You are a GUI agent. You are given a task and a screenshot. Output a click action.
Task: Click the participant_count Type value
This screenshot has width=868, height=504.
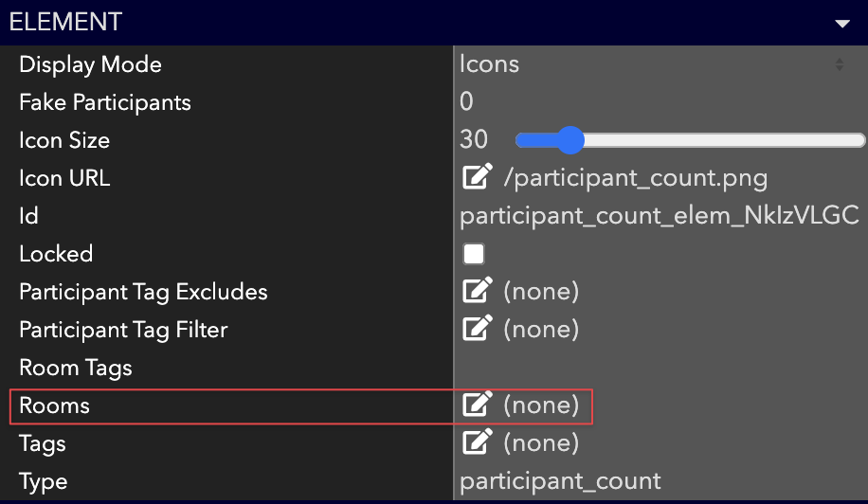[x=560, y=481]
